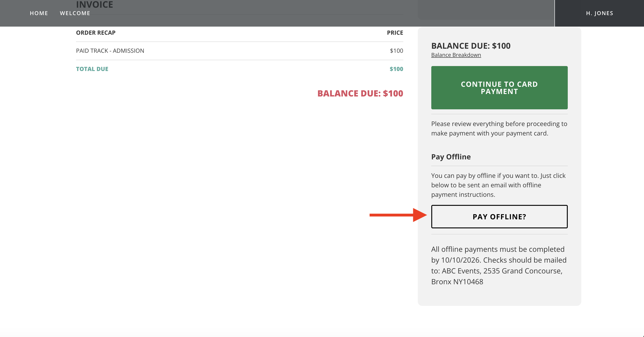Viewport: 644px width, 337px height.
Task: Click the Pay Offline section heading
Action: point(451,157)
